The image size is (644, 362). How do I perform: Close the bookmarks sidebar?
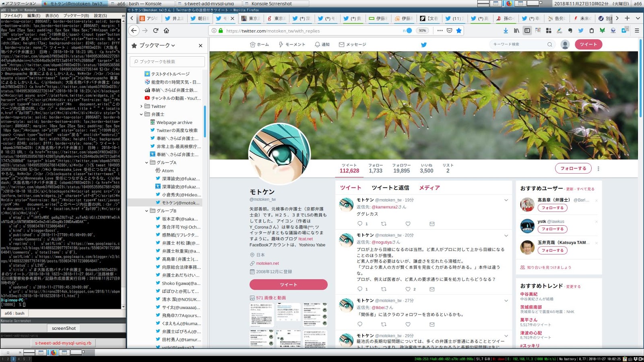point(200,45)
